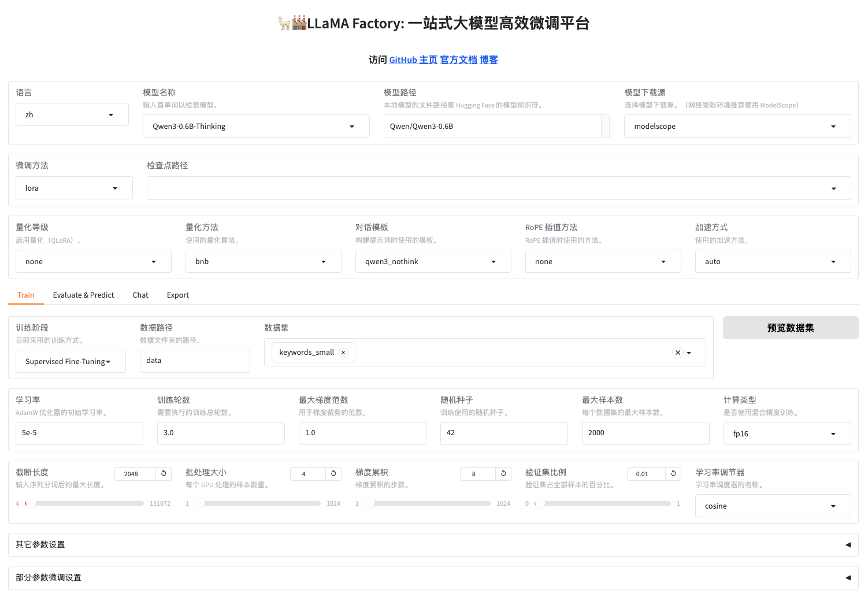The width and height of the screenshot is (868, 593).
Task: Expand the 部分参数微调设置 section
Action: 433,577
